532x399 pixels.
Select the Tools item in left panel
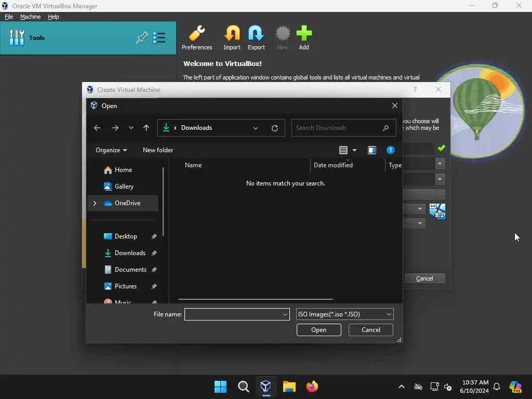pyautogui.click(x=88, y=37)
